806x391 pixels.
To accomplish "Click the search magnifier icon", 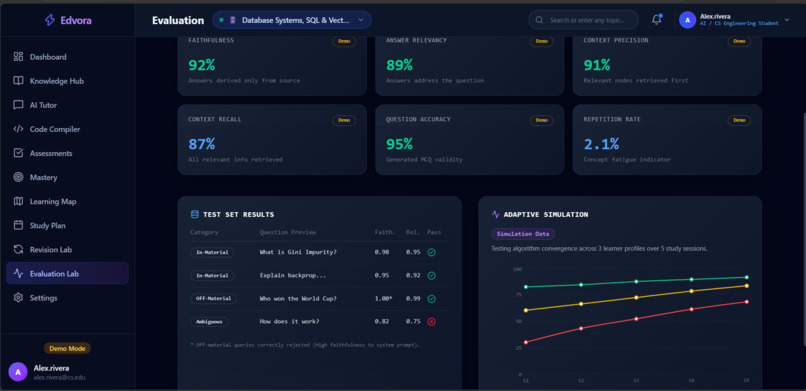I will [x=539, y=20].
